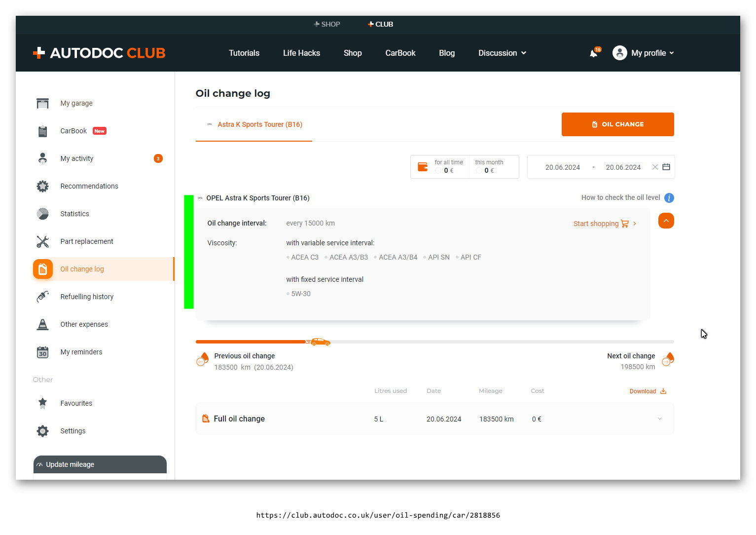Open the My garage sidebar link
This screenshot has height=535, width=756.
pos(76,103)
